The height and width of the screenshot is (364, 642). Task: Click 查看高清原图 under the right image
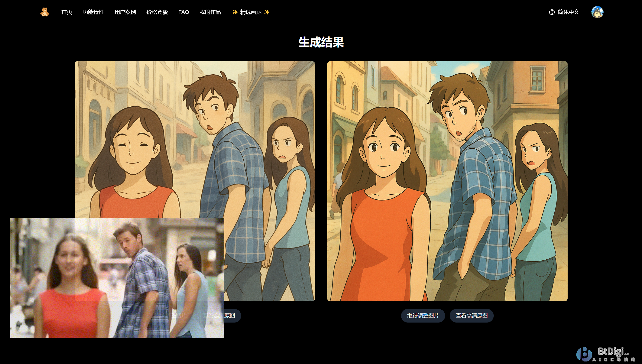471,315
